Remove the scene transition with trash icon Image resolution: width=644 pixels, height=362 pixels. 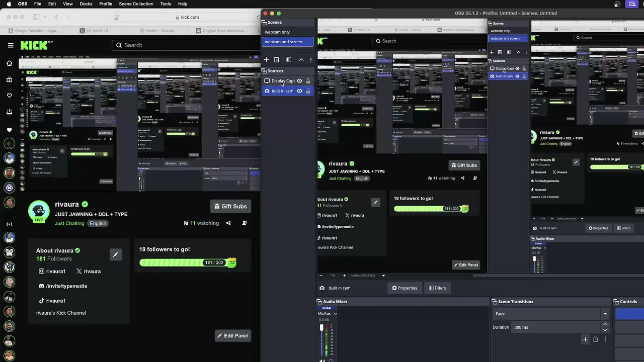click(596, 339)
